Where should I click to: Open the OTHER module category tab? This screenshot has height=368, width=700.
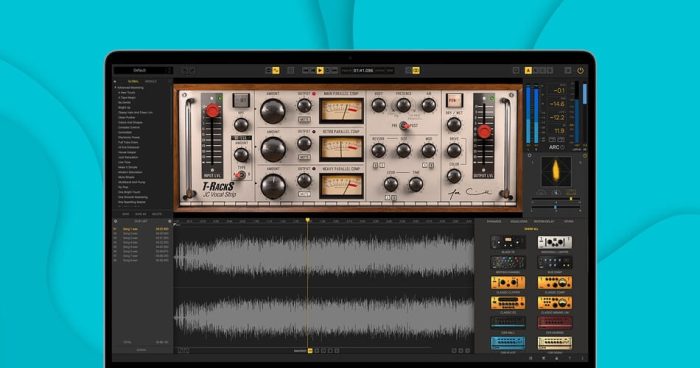coord(568,222)
